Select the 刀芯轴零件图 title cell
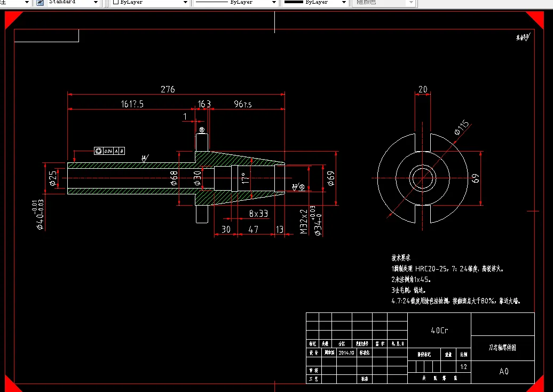553x392 pixels. [503, 348]
